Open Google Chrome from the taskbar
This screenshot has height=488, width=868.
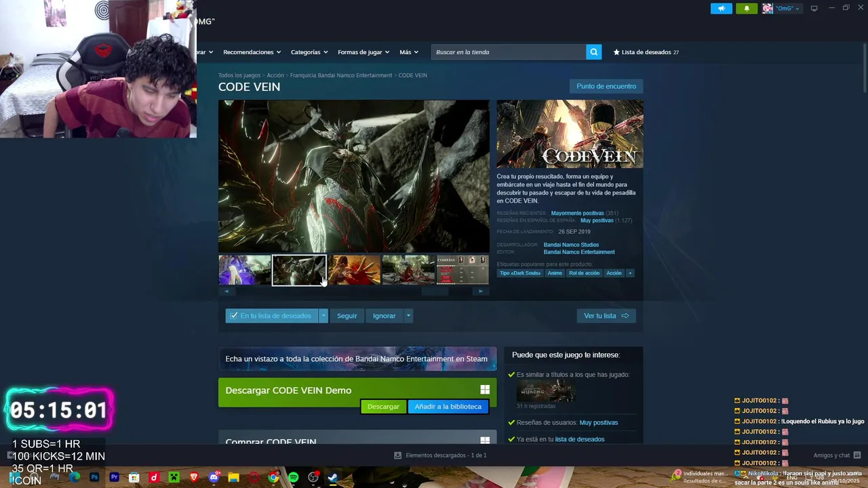273,477
